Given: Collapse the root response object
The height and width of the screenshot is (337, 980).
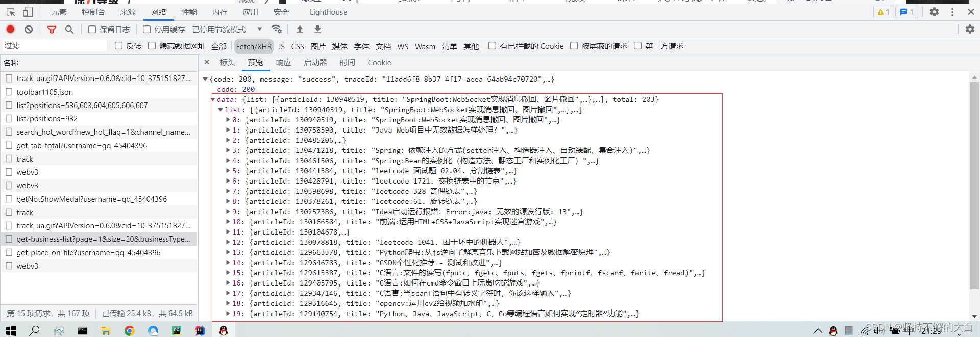Looking at the screenshot, I should [x=205, y=79].
